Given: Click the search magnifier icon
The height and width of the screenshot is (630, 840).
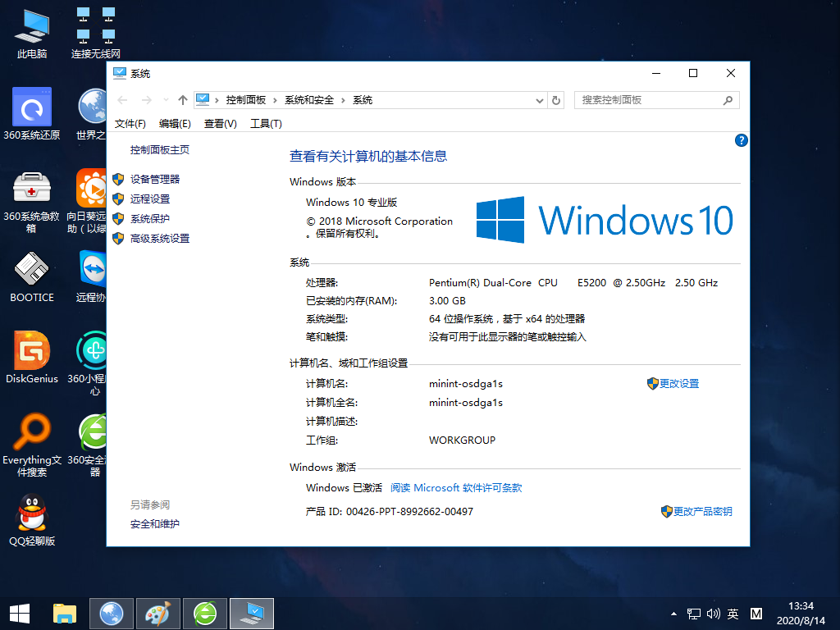Looking at the screenshot, I should coord(728,100).
